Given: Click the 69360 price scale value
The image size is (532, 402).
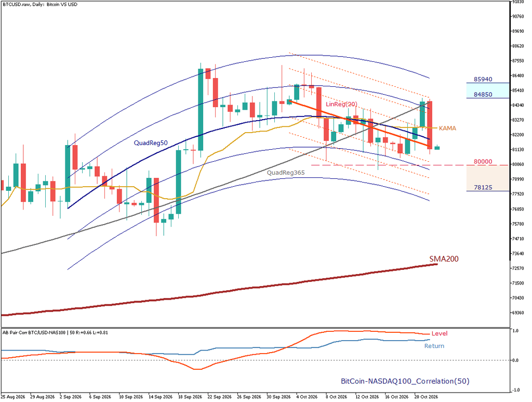Looking at the screenshot, I should tap(518, 313).
